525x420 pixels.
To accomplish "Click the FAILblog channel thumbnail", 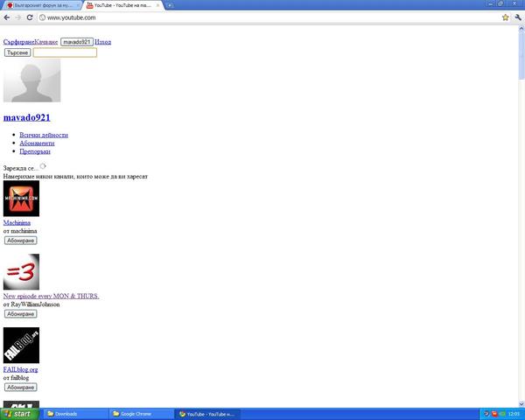I will click(x=21, y=346).
